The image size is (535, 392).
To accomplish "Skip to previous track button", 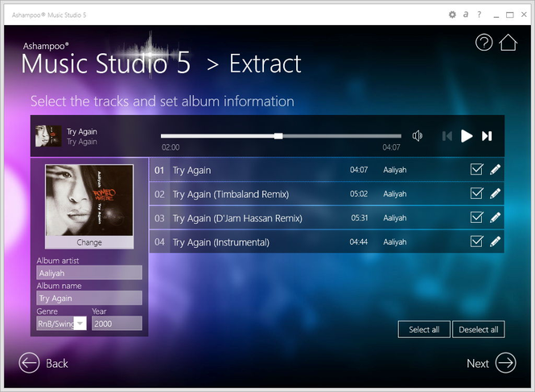I will point(447,136).
